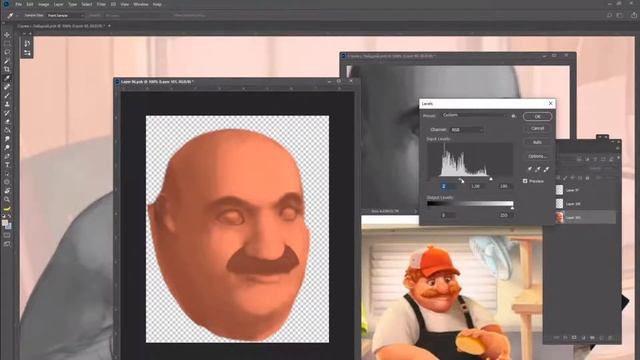Select the Eyedropper tool in the toolbar
Image resolution: width=640 pixels, height=360 pixels.
click(x=7, y=78)
